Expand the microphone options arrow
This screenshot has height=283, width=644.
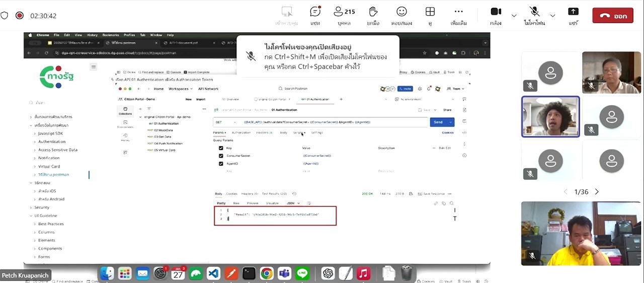(x=552, y=16)
